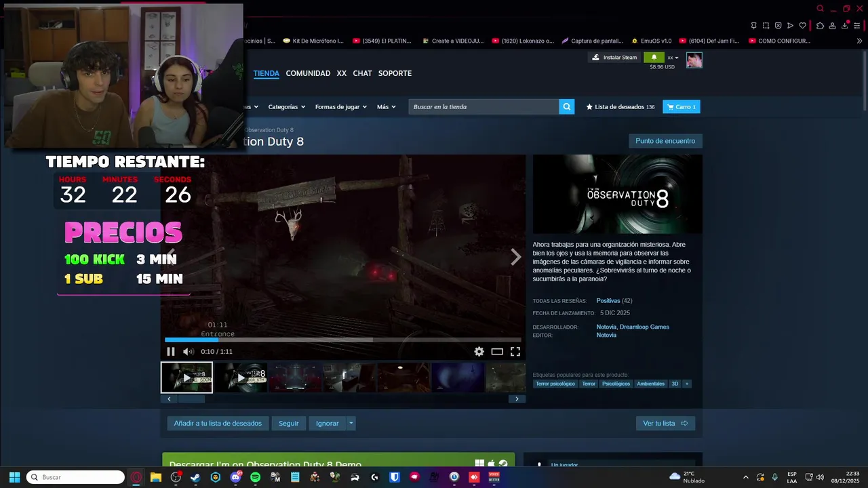
Task: Expand the Categorías dropdown
Action: pyautogui.click(x=286, y=106)
